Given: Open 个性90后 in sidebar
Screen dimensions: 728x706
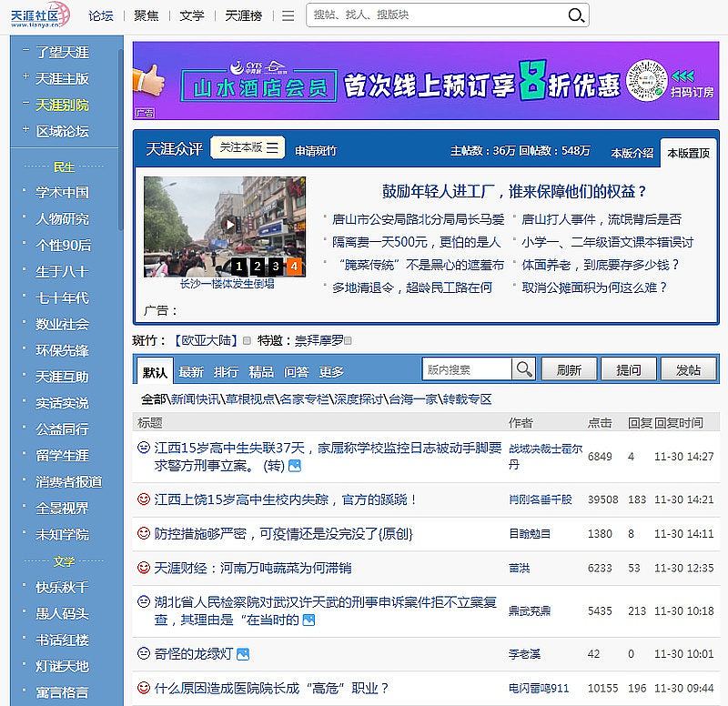Looking at the screenshot, I should 63,245.
